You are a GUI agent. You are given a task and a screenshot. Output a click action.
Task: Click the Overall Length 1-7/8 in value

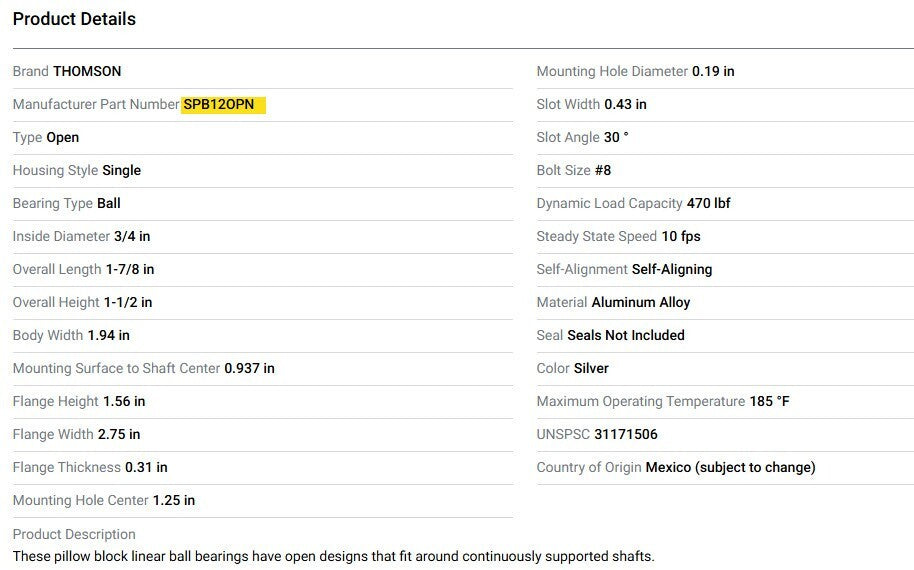click(x=130, y=270)
